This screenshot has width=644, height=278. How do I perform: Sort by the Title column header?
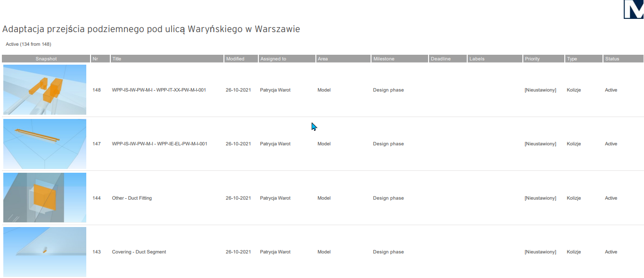coord(167,59)
